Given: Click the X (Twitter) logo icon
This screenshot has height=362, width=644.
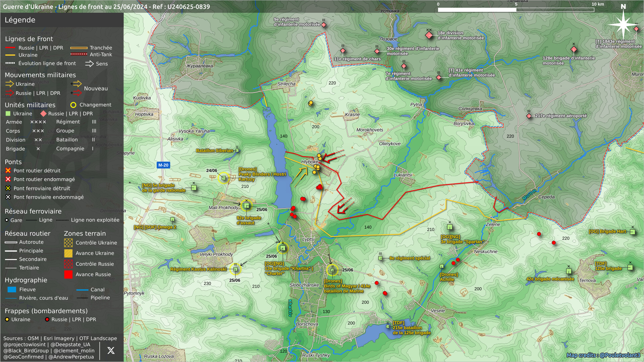Looking at the screenshot, I should click(111, 351).
